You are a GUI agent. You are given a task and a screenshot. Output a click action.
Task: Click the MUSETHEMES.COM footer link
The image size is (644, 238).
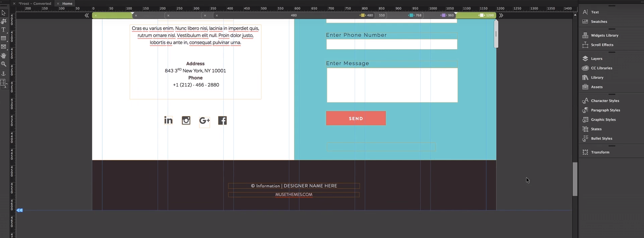[294, 195]
